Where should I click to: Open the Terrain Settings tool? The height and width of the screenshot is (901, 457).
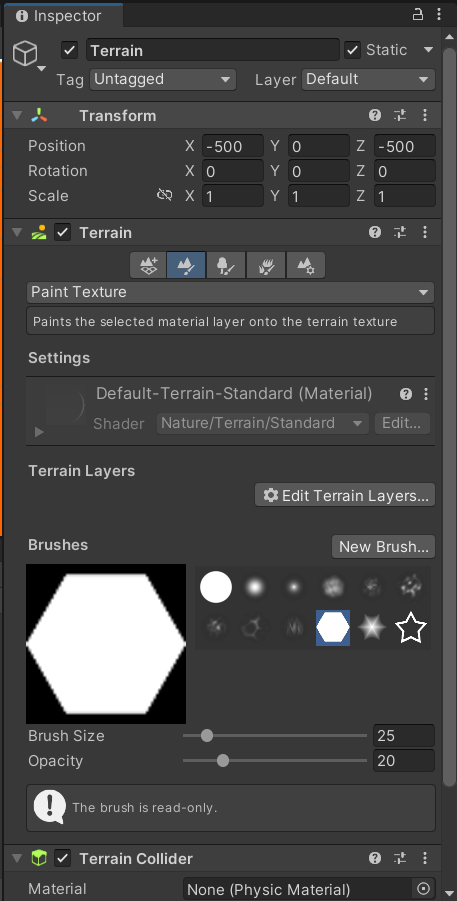pyautogui.click(x=305, y=265)
